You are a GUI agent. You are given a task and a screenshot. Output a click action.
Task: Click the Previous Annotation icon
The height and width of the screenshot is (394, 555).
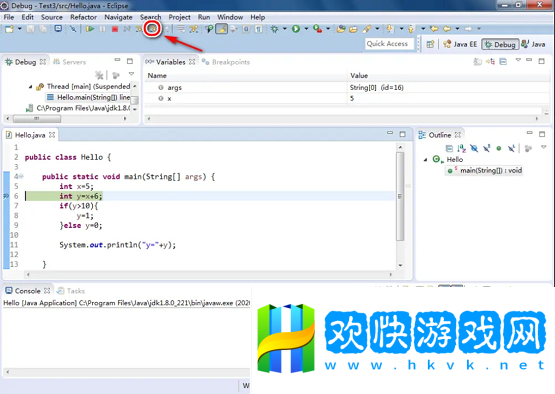pyautogui.click(x=411, y=29)
